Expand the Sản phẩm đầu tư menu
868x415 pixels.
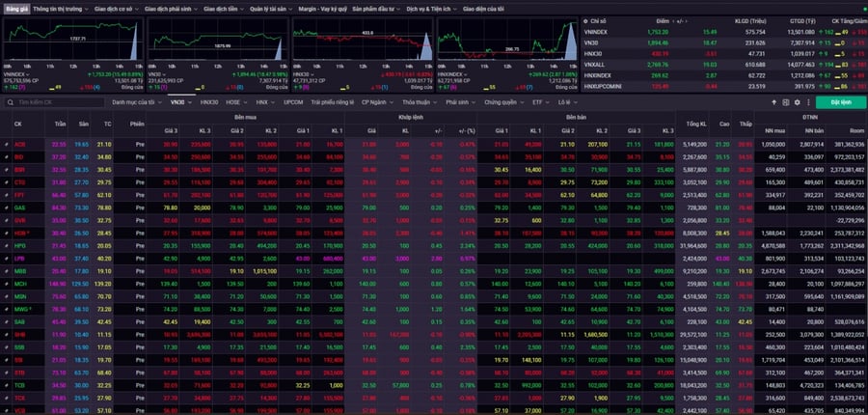(376, 10)
